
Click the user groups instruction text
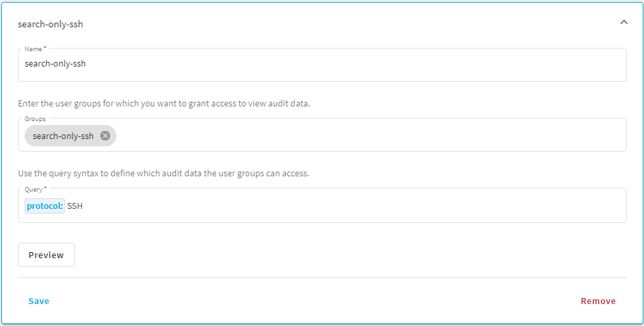[164, 104]
